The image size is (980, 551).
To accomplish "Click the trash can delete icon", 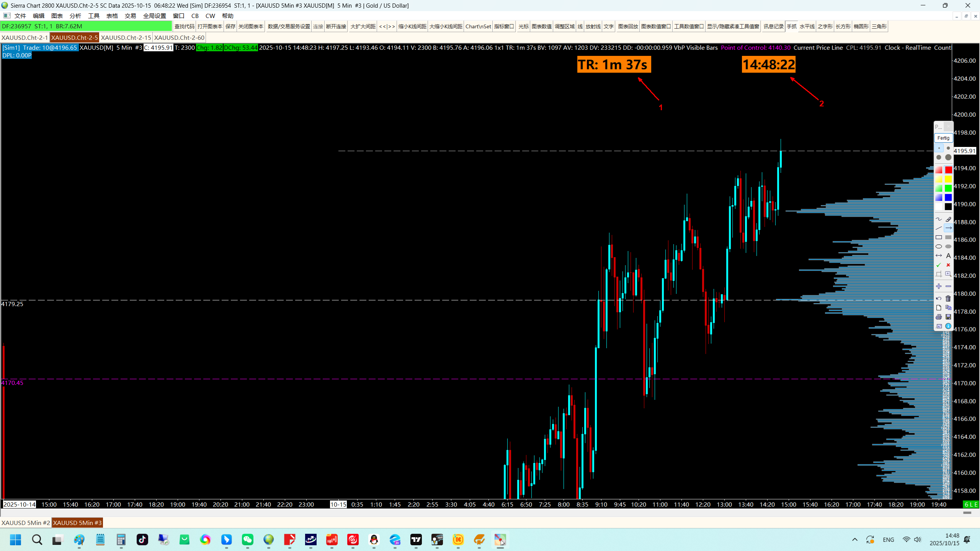I will click(x=948, y=298).
